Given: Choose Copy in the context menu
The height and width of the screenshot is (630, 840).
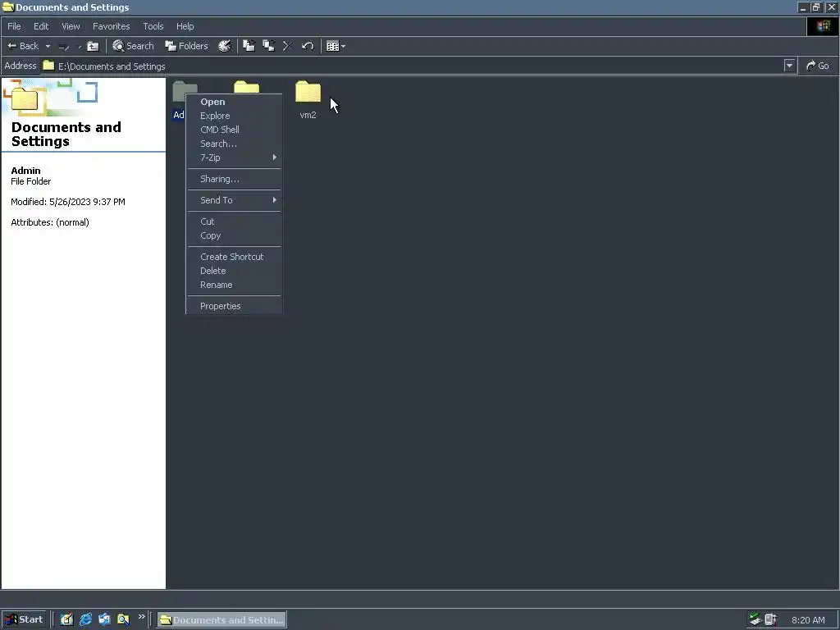Looking at the screenshot, I should 234,235.
